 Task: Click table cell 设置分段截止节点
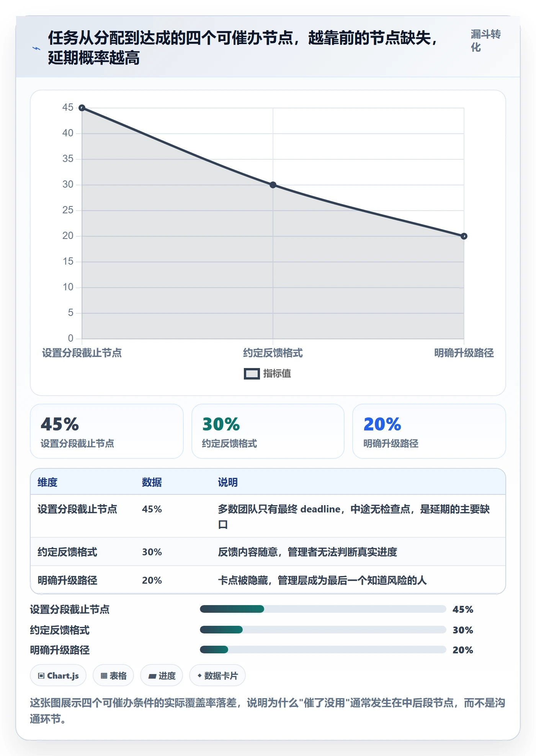point(77,509)
